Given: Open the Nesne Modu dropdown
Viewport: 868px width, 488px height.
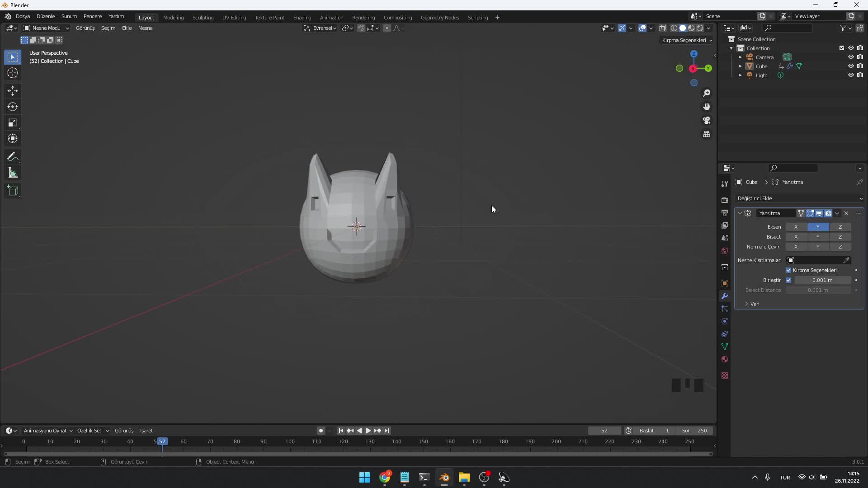Looking at the screenshot, I should coord(47,28).
